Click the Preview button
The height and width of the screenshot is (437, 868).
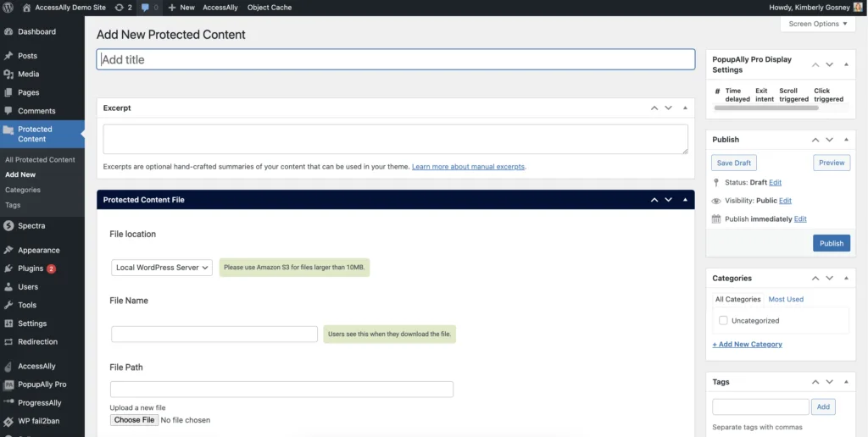tap(832, 163)
